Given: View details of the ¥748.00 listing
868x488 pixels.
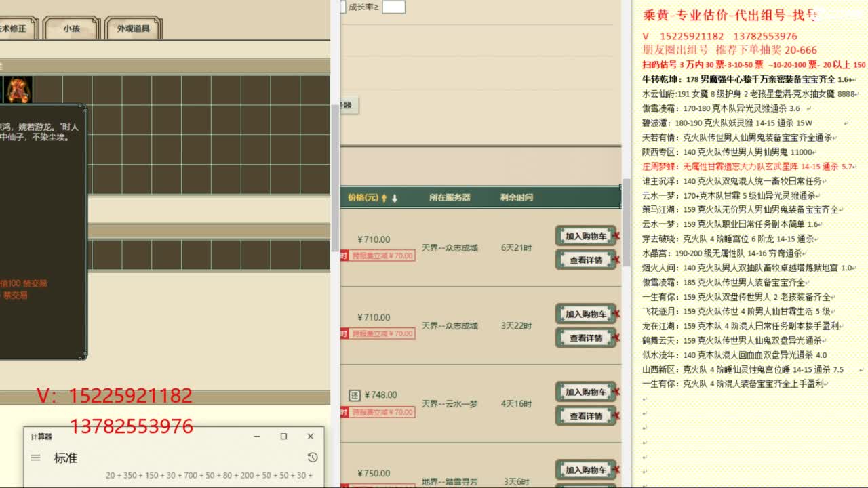Looking at the screenshot, I should pyautogui.click(x=586, y=415).
